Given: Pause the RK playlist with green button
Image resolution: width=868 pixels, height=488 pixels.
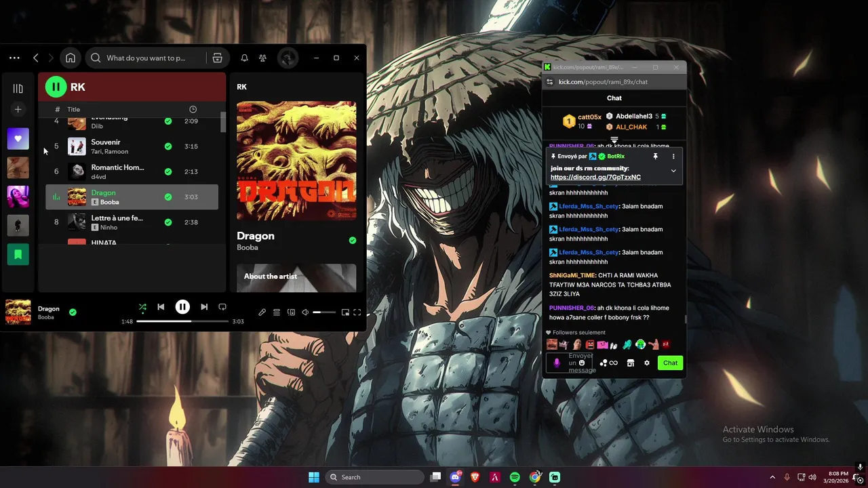Looking at the screenshot, I should [x=56, y=87].
